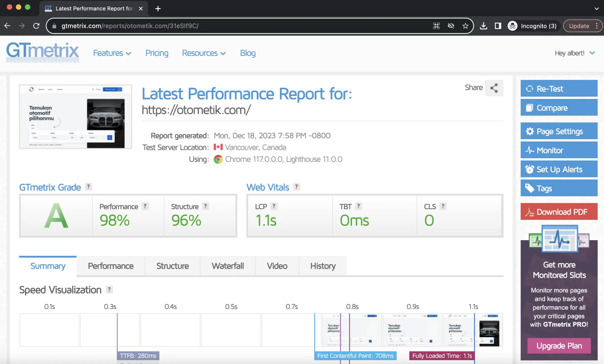Click help icon next to CLS
Screen dimensions: 604x364
tap(443, 206)
